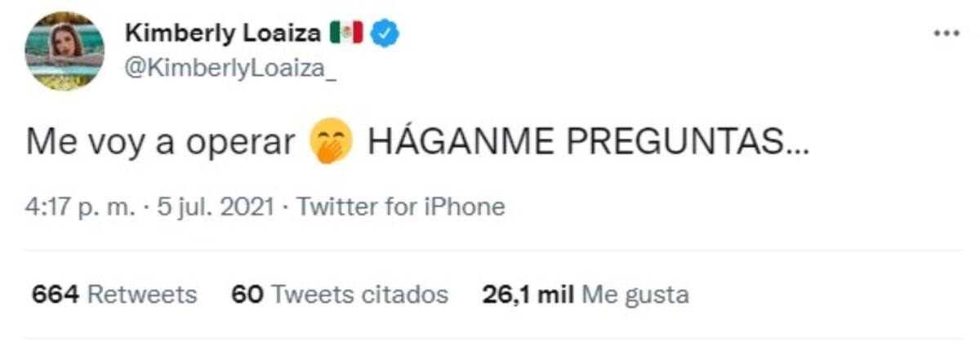This screenshot has width=980, height=351.
Task: Open the @KimberlyLoaiza_ handle link
Action: pos(230,72)
